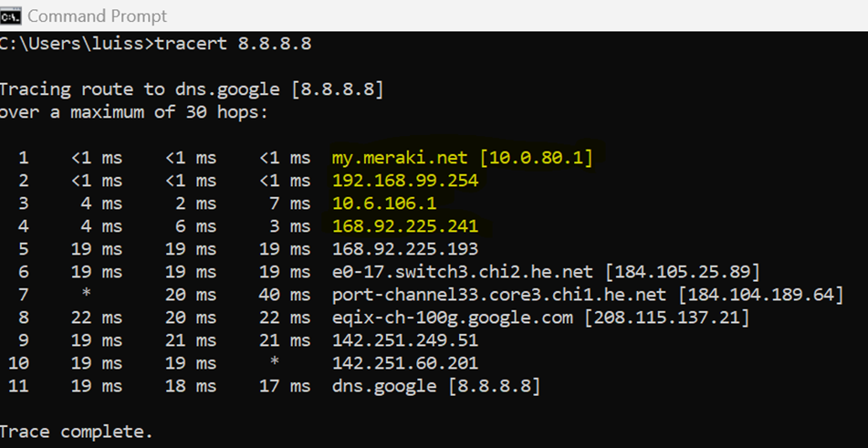Click the eqix-ch-100g.google.com hostname

[x=453, y=318]
